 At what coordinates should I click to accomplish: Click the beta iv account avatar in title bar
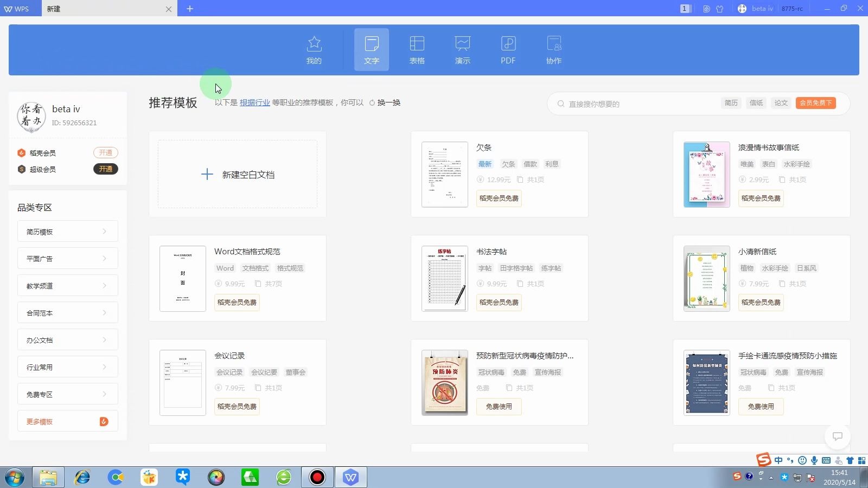742,9
